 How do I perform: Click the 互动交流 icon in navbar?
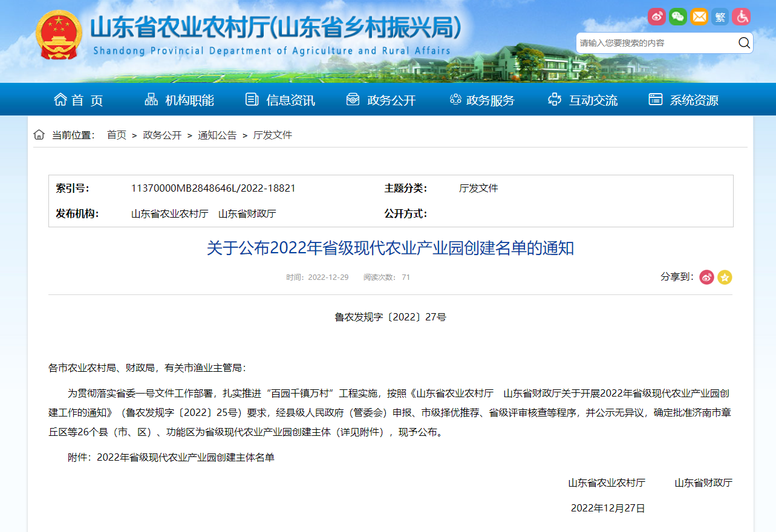pos(555,100)
